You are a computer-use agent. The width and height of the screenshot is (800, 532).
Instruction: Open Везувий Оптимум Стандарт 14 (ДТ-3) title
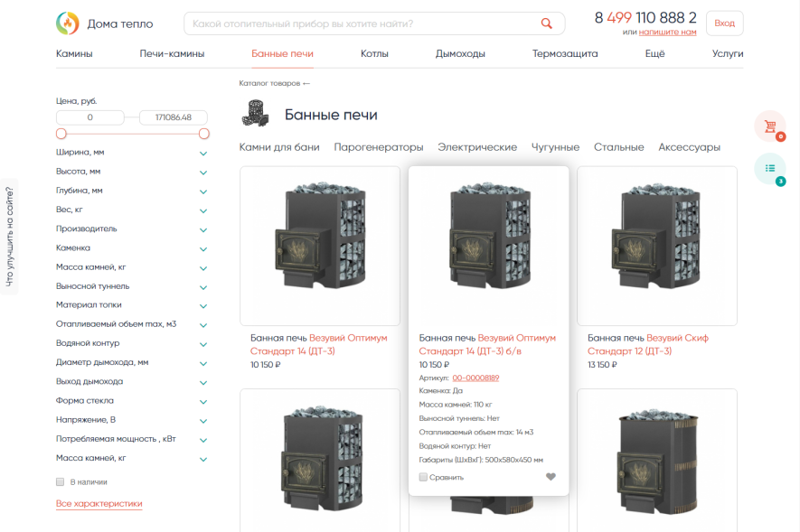pos(318,344)
